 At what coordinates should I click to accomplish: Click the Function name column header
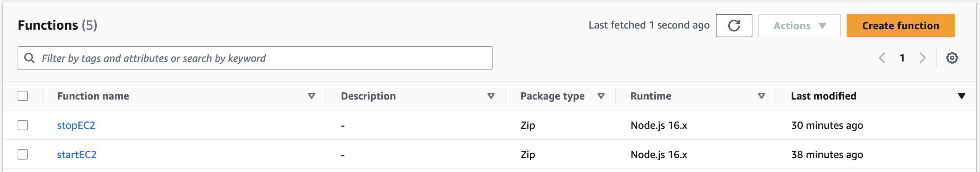click(x=93, y=96)
